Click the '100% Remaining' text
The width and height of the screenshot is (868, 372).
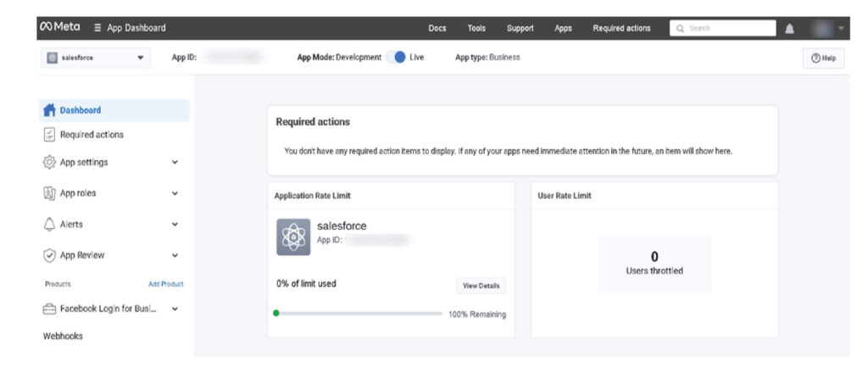pyautogui.click(x=477, y=314)
